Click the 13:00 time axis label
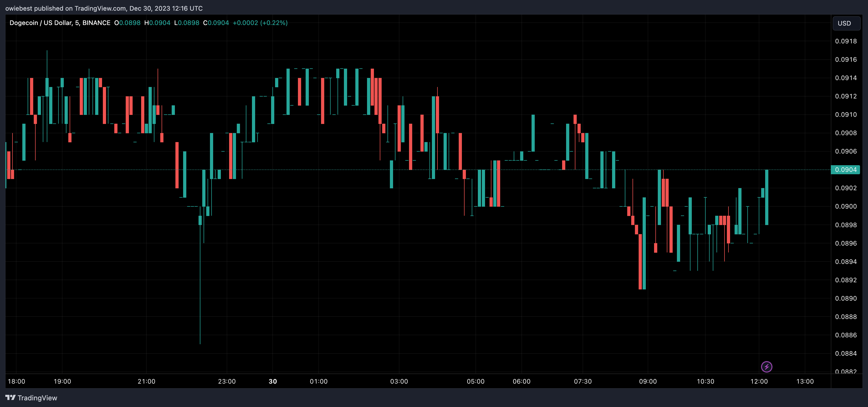 click(x=805, y=381)
